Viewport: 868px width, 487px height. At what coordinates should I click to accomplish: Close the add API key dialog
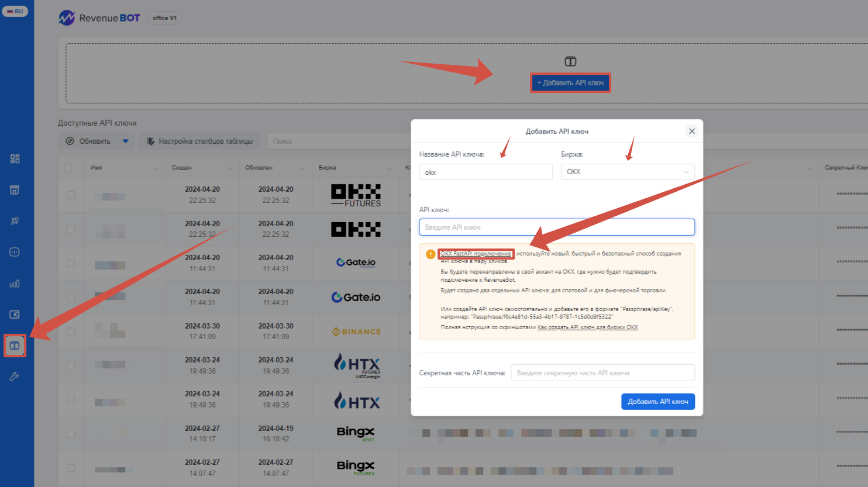pyautogui.click(x=692, y=131)
